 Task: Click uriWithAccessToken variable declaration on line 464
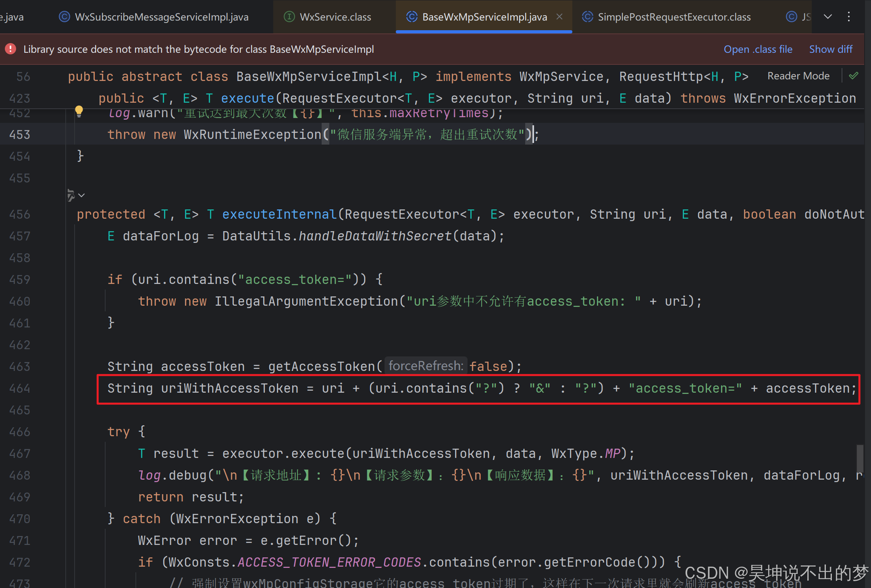(230, 388)
